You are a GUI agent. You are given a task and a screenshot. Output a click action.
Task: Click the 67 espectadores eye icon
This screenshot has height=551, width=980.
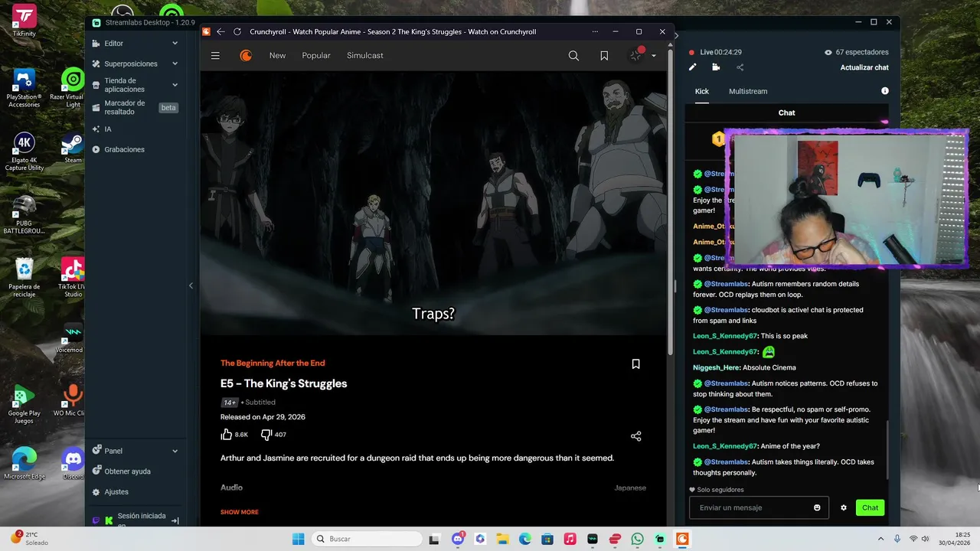828,53
